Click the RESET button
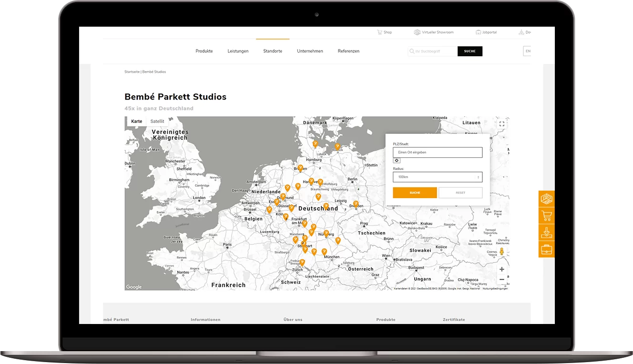Image resolution: width=633 pixels, height=364 pixels. point(460,192)
